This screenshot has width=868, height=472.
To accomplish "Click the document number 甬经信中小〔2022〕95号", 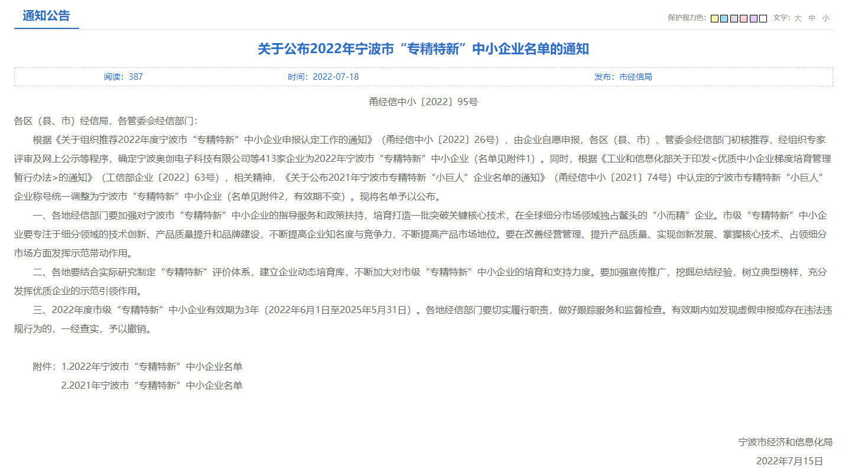I will (423, 102).
